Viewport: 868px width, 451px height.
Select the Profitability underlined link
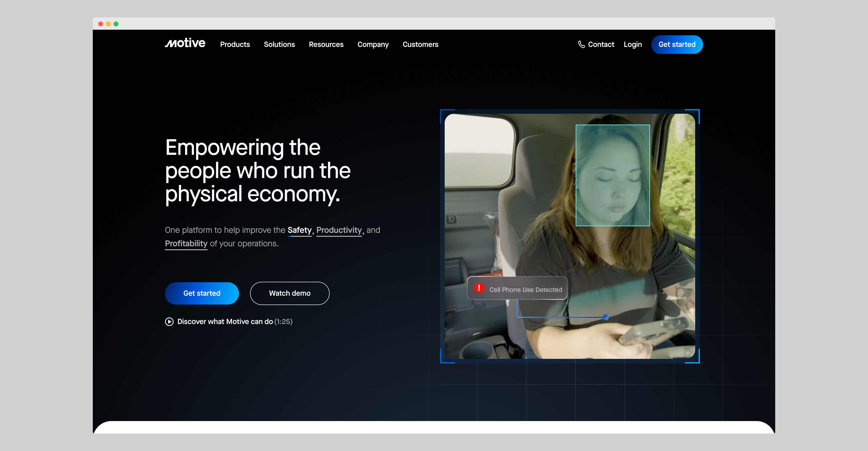(x=186, y=244)
